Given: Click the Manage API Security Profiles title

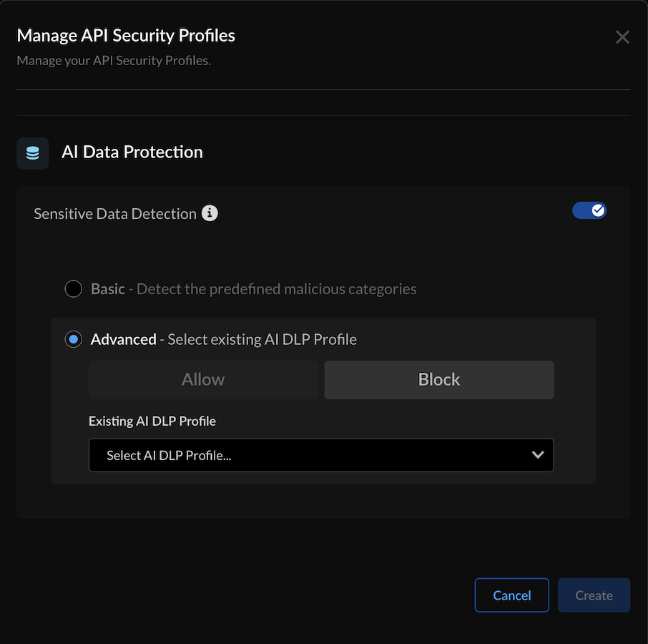Looking at the screenshot, I should (126, 35).
